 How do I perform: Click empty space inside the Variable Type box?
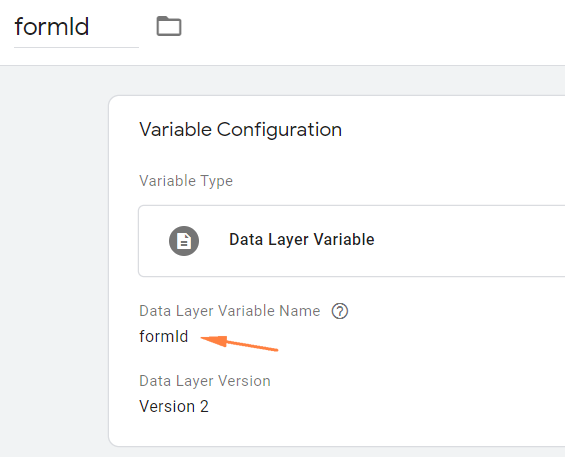click(468, 241)
